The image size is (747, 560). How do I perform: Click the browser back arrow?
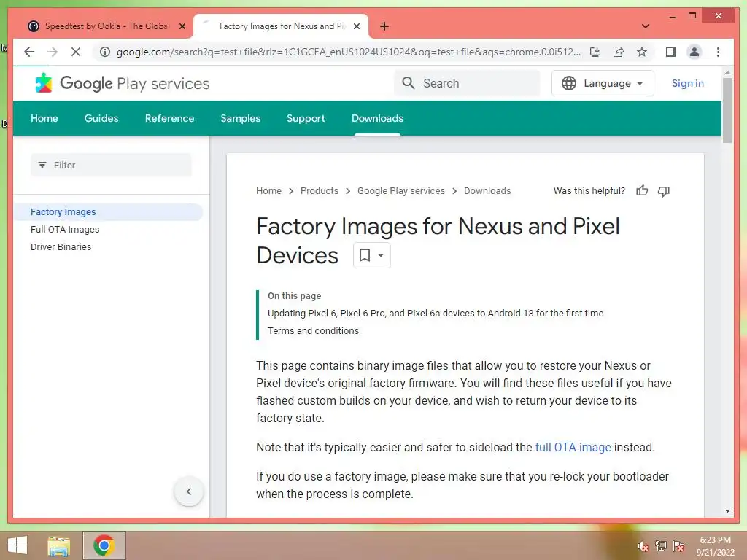(x=29, y=52)
